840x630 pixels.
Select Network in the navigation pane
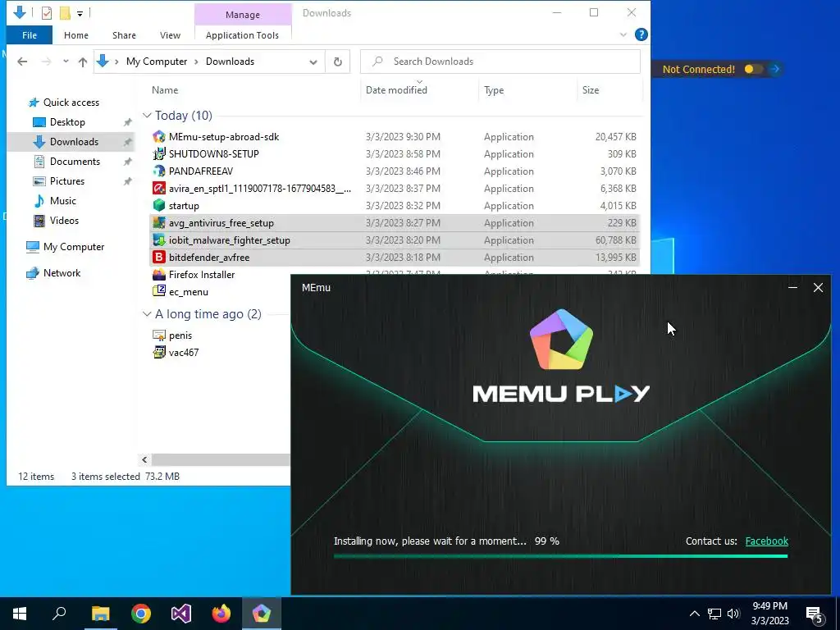(x=62, y=273)
